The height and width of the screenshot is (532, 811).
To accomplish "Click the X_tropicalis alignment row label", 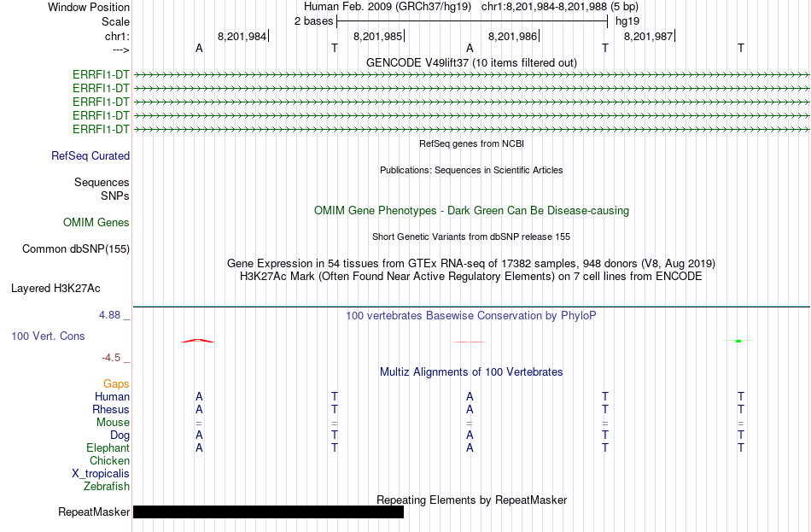I will [101, 474].
